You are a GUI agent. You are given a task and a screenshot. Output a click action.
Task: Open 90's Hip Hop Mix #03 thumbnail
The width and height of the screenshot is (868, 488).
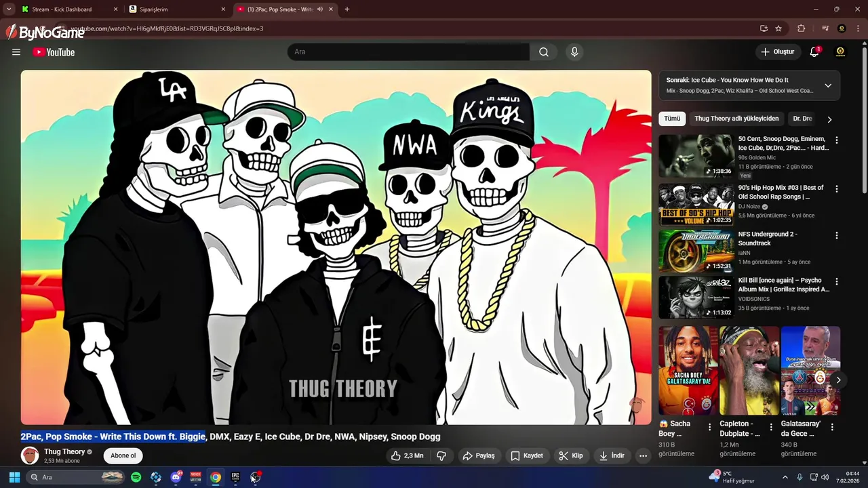696,205
